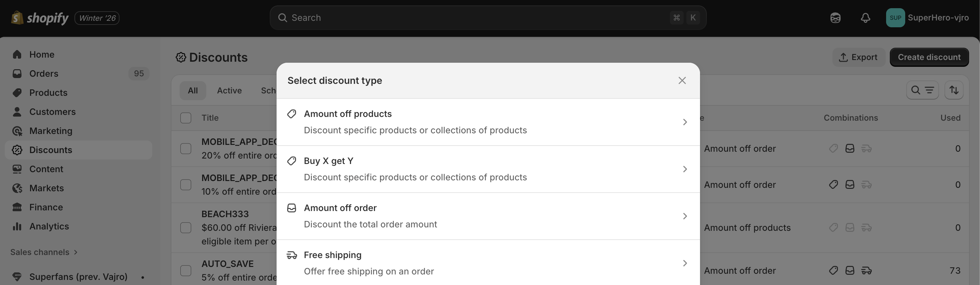
Task: Tick the select-all checkbox beside Title
Action: click(186, 118)
